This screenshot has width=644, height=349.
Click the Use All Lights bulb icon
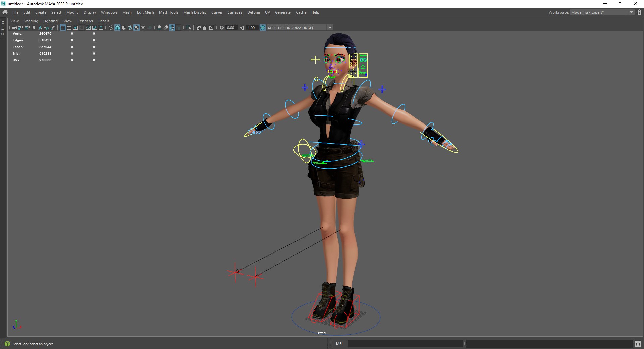143,28
